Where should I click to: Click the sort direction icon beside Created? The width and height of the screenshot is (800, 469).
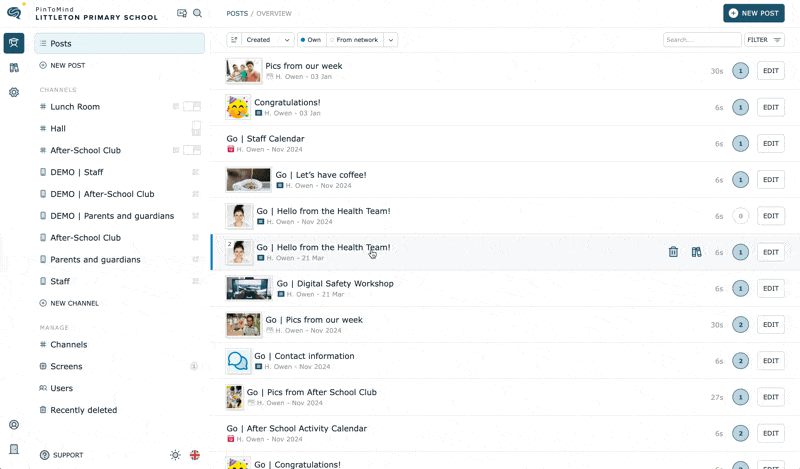(234, 40)
